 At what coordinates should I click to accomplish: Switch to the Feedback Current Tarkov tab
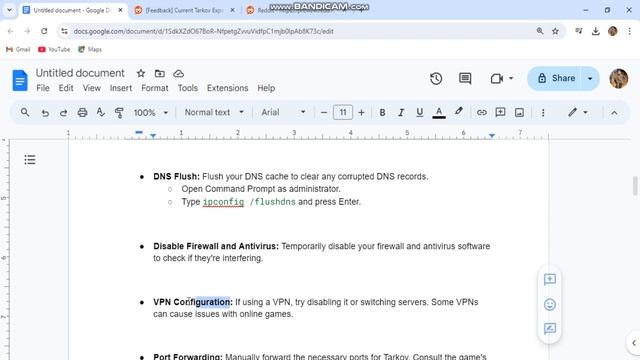click(184, 10)
